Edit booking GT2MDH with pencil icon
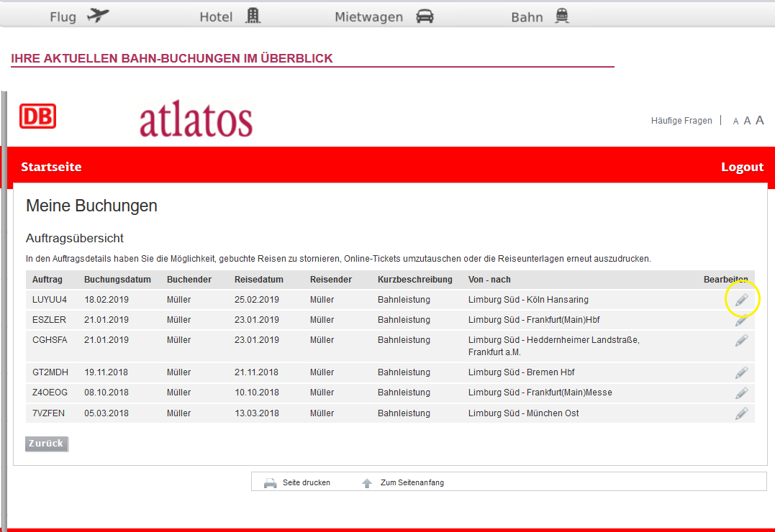775x532 pixels. pyautogui.click(x=741, y=372)
